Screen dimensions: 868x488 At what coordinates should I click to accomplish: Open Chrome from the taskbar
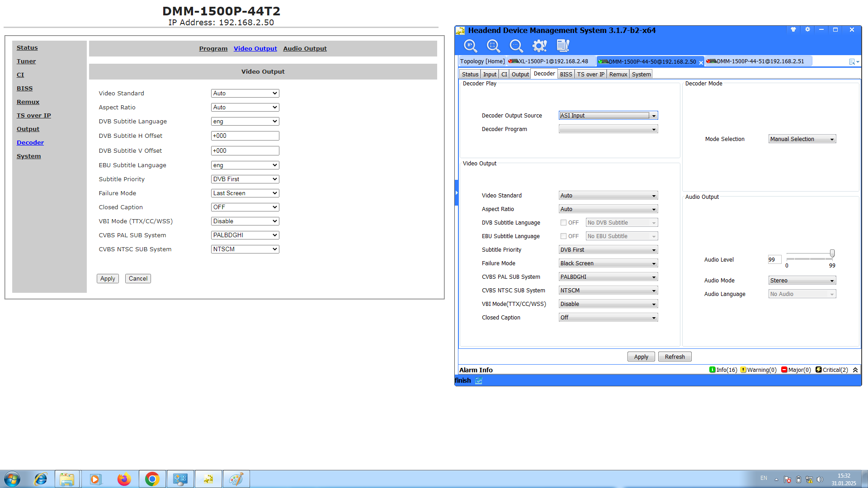pyautogui.click(x=152, y=479)
